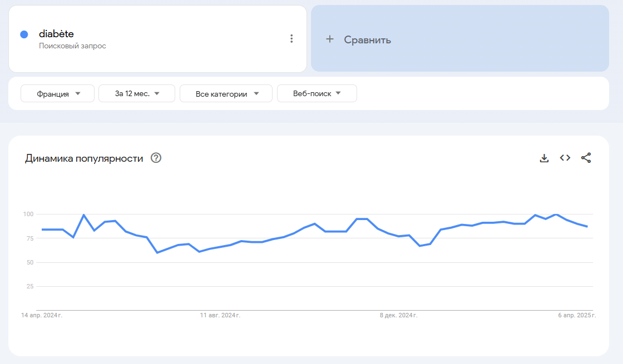
Task: Click the Поисковый запрос subtitle
Action: click(x=72, y=46)
